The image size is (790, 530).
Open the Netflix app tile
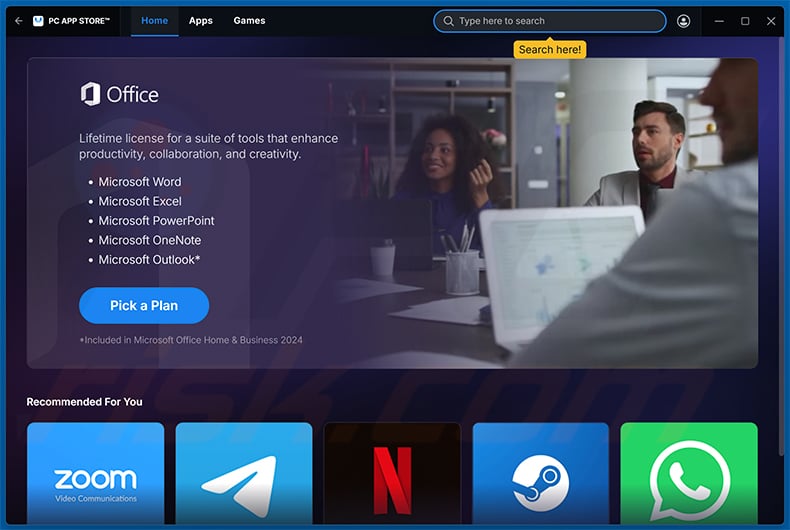pyautogui.click(x=392, y=474)
